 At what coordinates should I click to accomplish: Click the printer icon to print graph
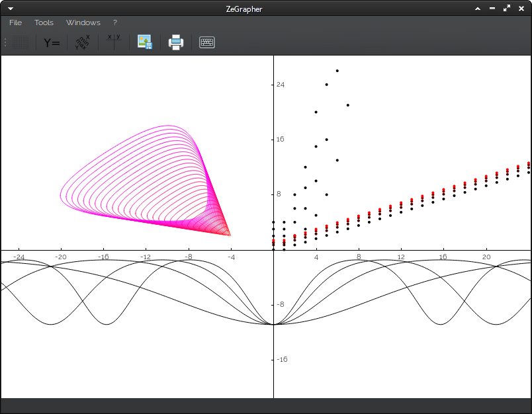click(x=176, y=42)
